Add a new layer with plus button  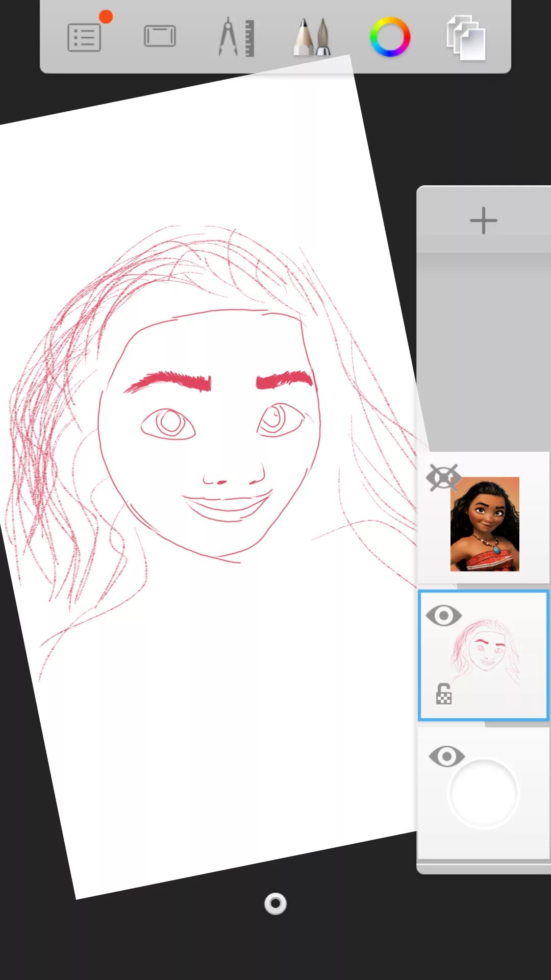tap(483, 220)
